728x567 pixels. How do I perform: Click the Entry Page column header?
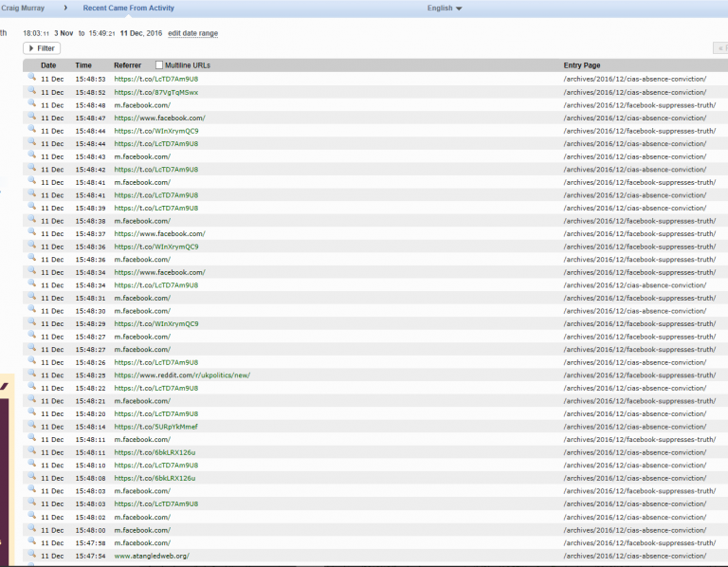pos(581,65)
